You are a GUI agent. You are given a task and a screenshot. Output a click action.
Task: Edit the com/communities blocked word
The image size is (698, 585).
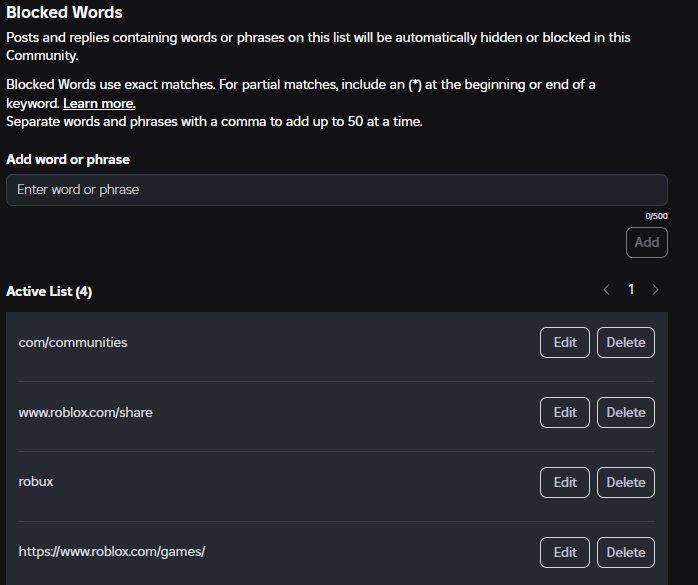point(565,342)
